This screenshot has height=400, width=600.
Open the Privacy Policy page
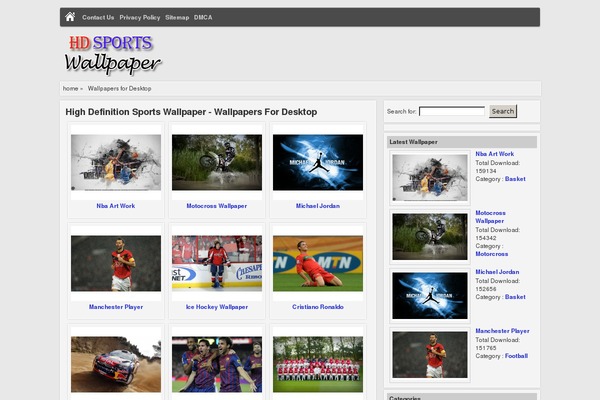pos(140,18)
